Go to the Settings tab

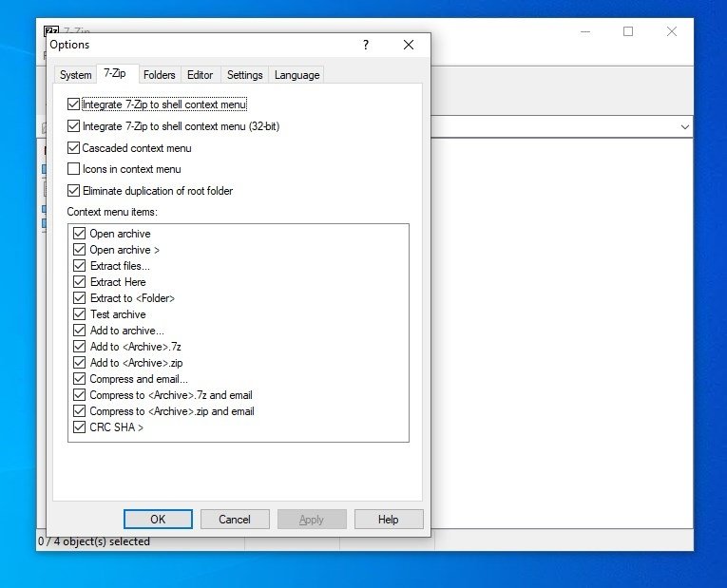(245, 75)
